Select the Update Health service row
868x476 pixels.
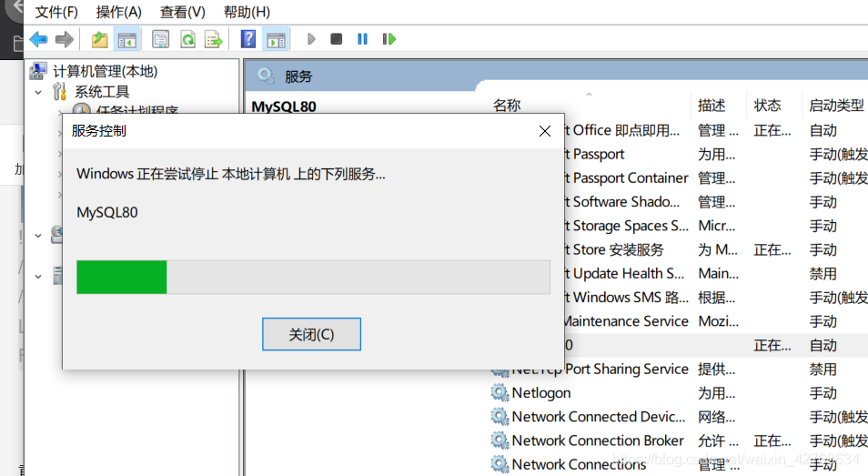tap(716, 273)
